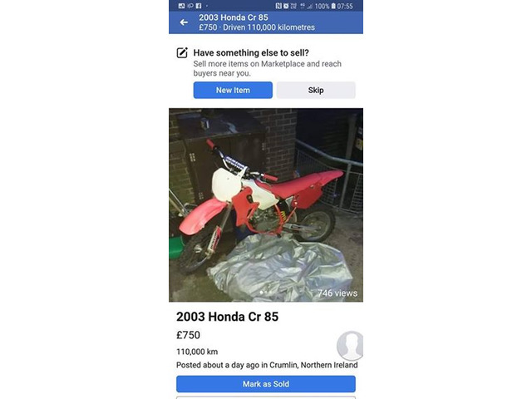Go back using the header arrow
This screenshot has height=399, width=532.
(184, 22)
